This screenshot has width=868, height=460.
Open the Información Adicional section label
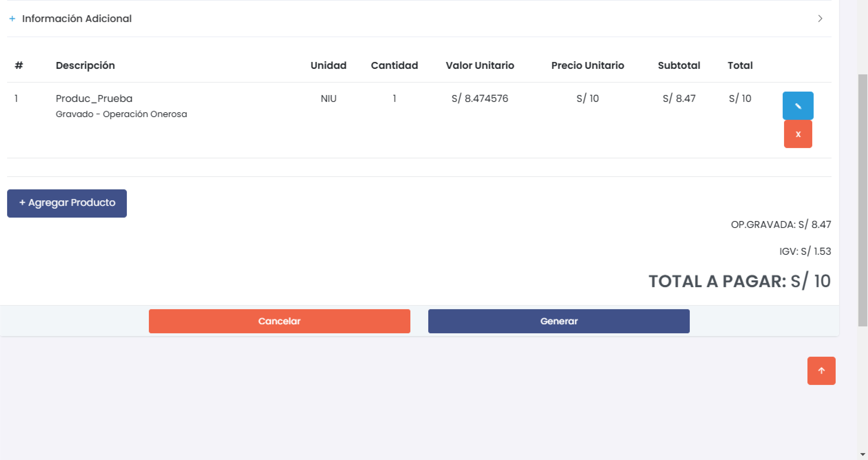click(x=77, y=19)
